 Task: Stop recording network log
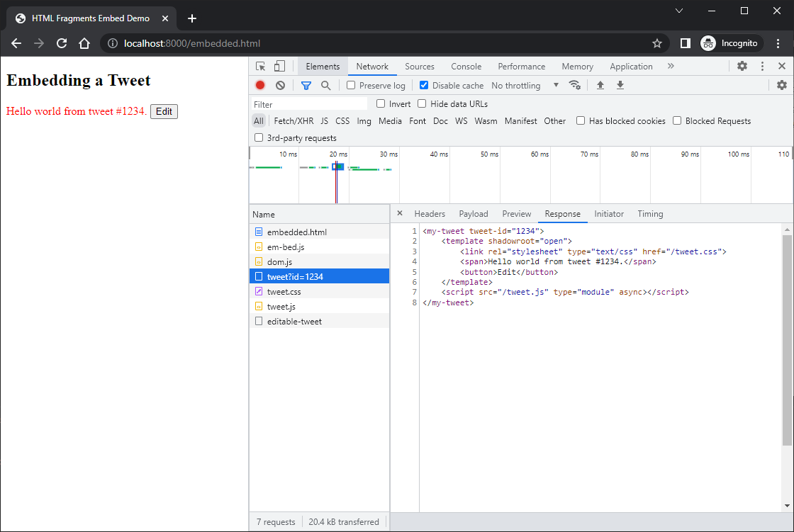click(x=259, y=85)
